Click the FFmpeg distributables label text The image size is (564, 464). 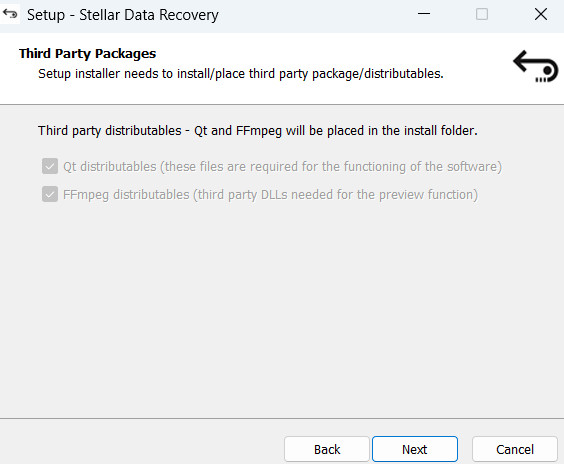click(x=270, y=195)
